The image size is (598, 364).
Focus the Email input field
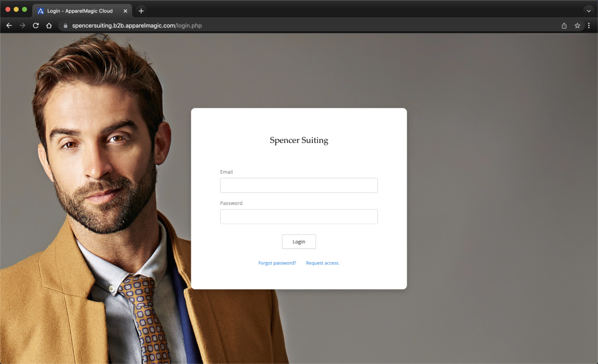tap(299, 185)
